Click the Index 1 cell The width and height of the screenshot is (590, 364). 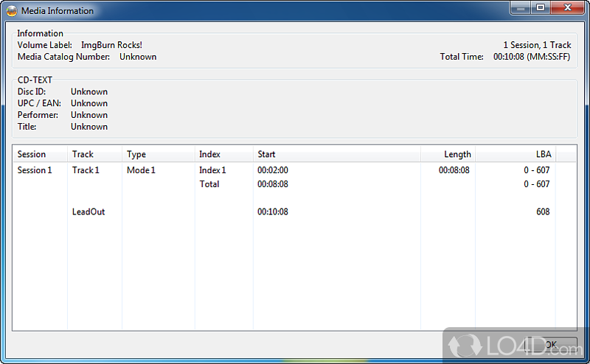click(x=212, y=170)
